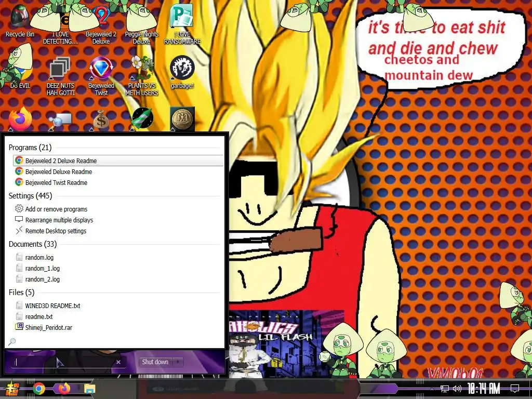Open Bejeweled Deluxe Readme result

(118, 171)
